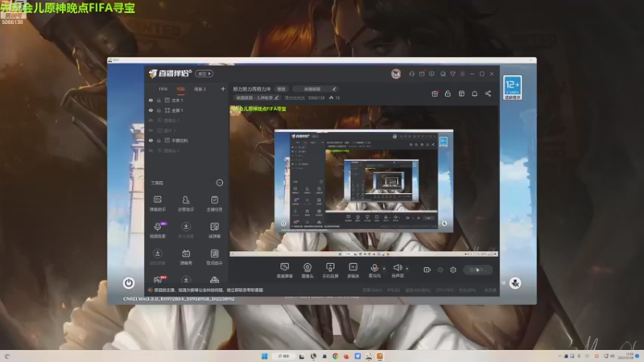Click the 12+ age rating badge

point(513,87)
